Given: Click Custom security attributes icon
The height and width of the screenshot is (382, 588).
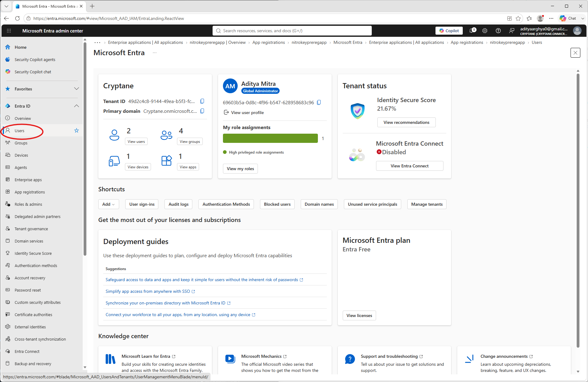Looking at the screenshot, I should 8,302.
